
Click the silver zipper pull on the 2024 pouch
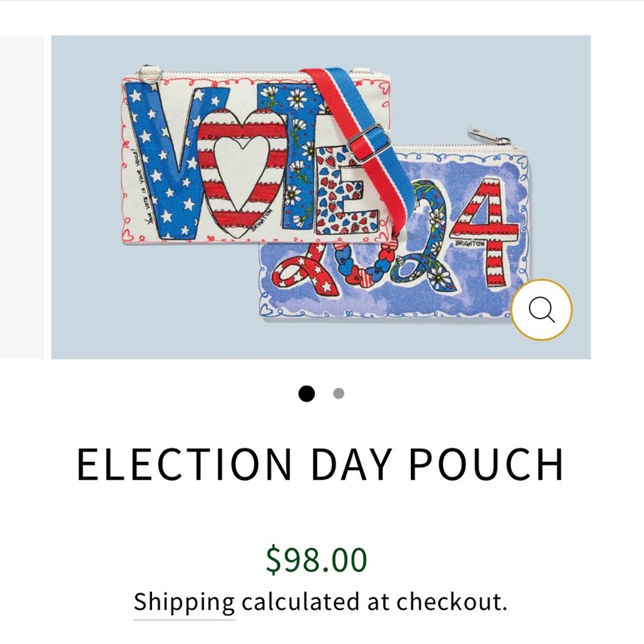point(489,137)
